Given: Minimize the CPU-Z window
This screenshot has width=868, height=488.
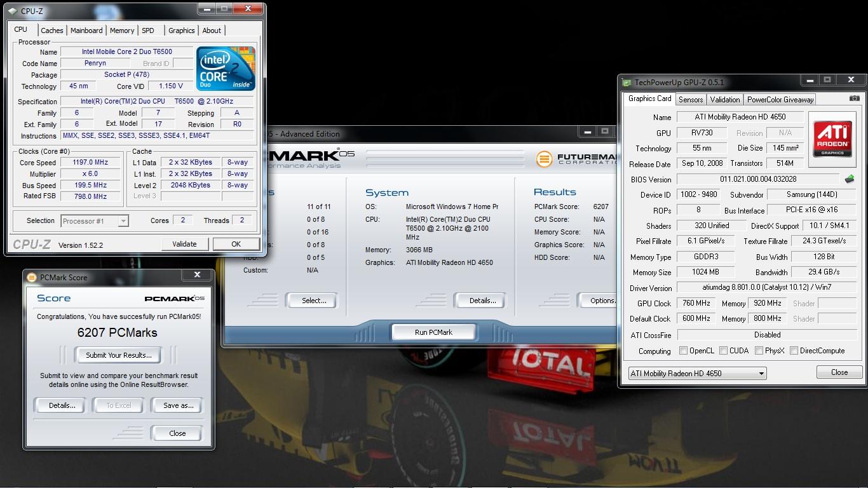Looking at the screenshot, I should click(207, 9).
